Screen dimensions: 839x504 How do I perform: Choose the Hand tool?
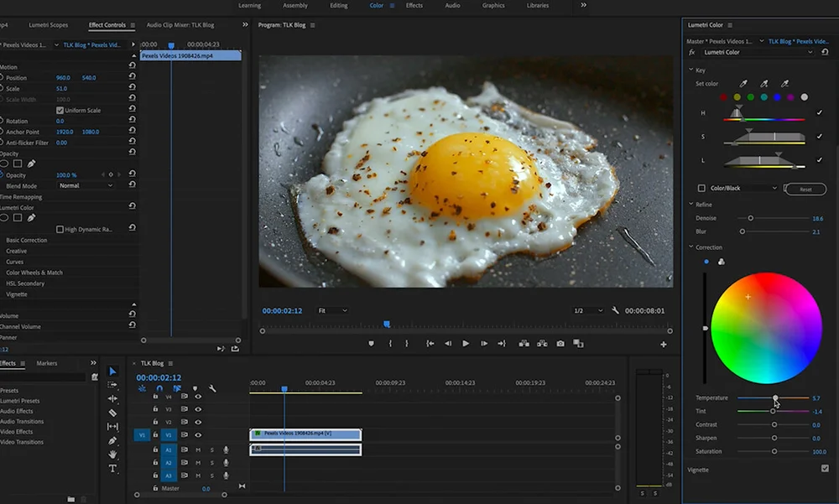112,455
